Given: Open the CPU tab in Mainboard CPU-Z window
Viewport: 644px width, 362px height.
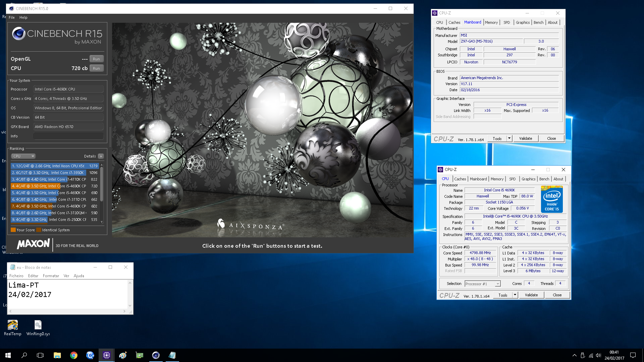Looking at the screenshot, I should [439, 22].
